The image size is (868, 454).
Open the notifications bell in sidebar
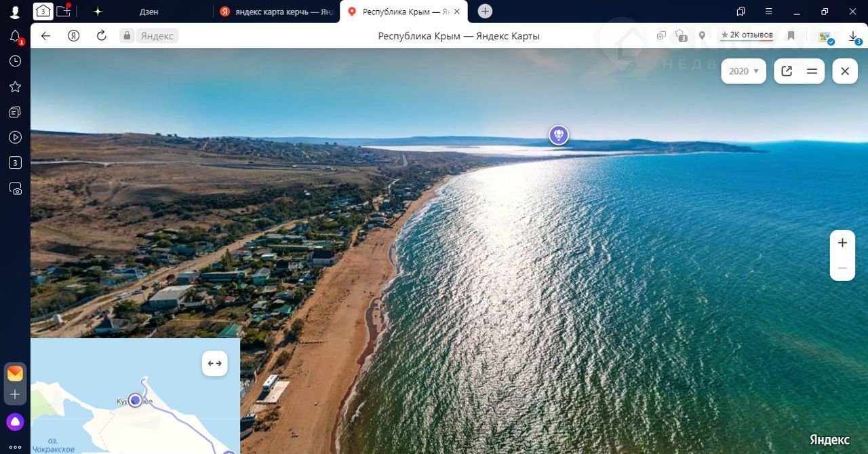(x=15, y=37)
